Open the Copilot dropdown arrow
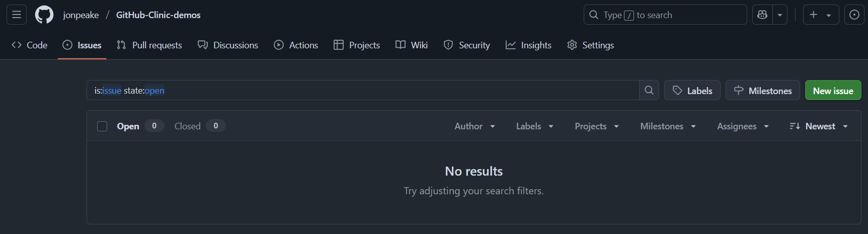The width and height of the screenshot is (868, 234). click(780, 15)
